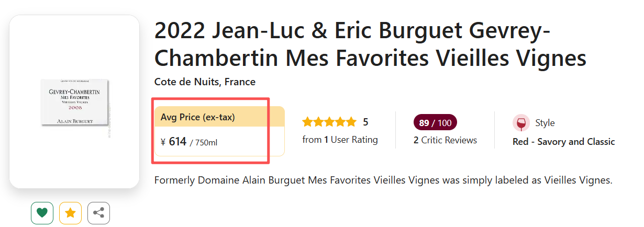Select the Red - Savory and Classic style
The image size is (644, 227).
[x=563, y=142]
